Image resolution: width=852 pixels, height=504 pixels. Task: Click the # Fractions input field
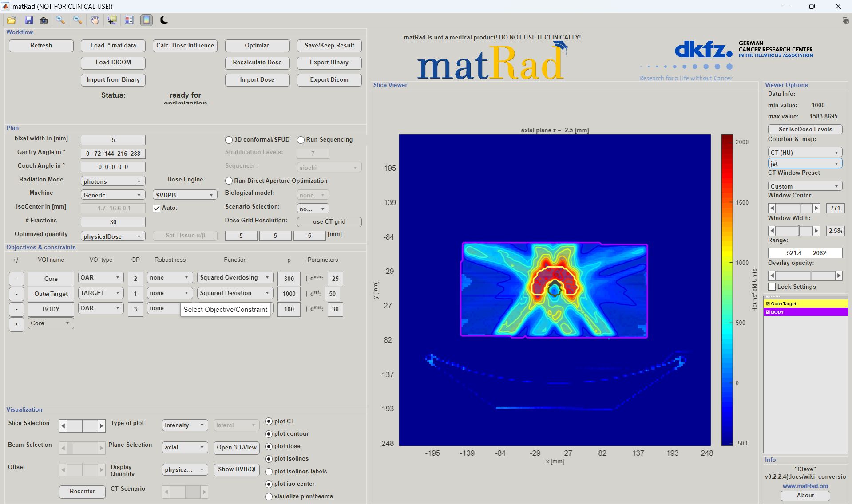point(113,222)
